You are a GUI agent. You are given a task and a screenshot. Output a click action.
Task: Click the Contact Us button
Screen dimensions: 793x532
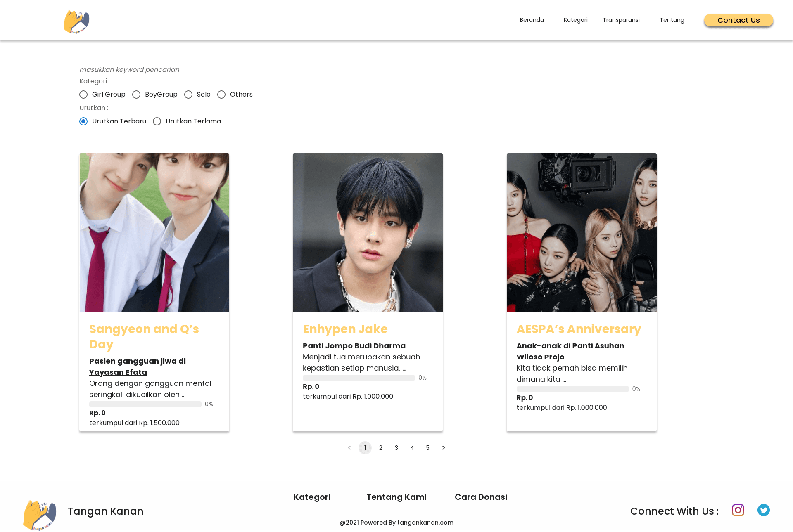click(738, 20)
